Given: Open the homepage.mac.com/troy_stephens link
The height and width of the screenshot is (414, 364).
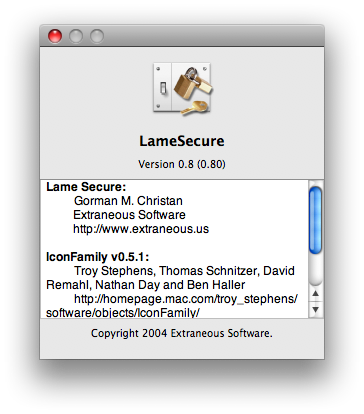Looking at the screenshot, I should [x=186, y=299].
